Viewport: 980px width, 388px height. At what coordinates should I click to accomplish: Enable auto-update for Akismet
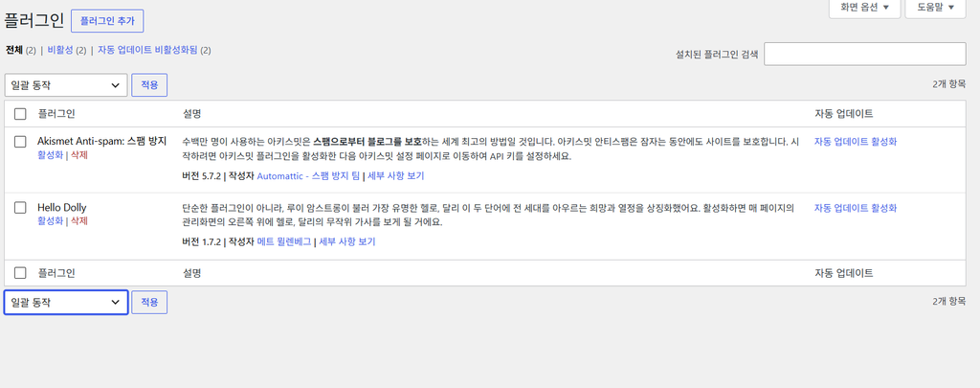coord(856,142)
